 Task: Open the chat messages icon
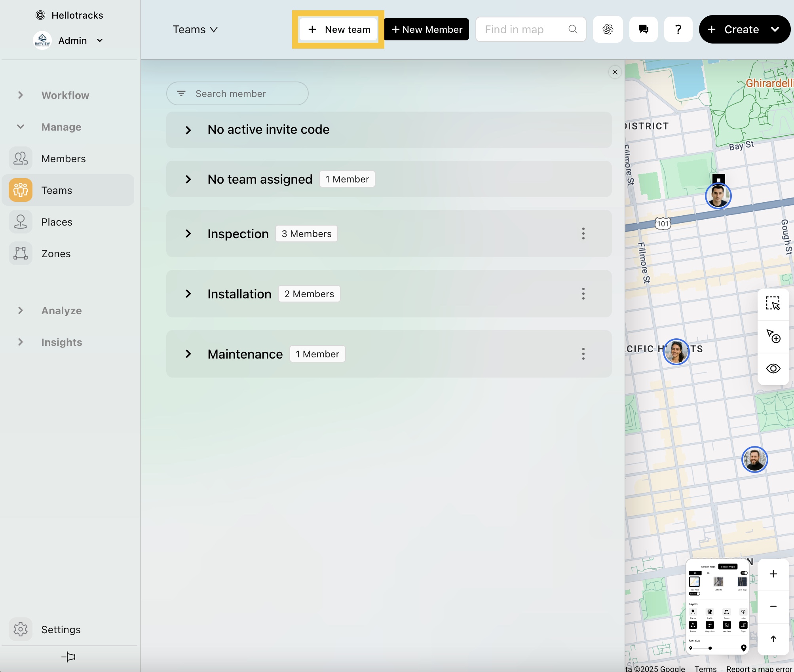[643, 29]
